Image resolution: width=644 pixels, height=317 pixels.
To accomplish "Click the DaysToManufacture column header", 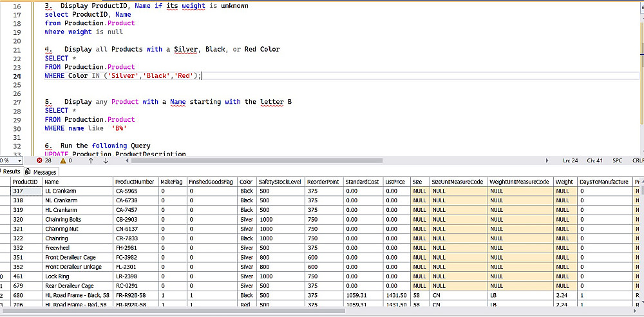I will pos(604,182).
